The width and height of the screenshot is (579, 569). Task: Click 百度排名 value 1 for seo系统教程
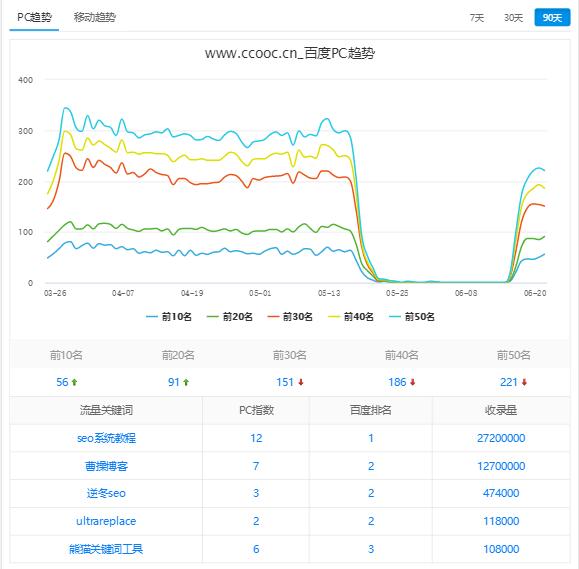(x=371, y=438)
